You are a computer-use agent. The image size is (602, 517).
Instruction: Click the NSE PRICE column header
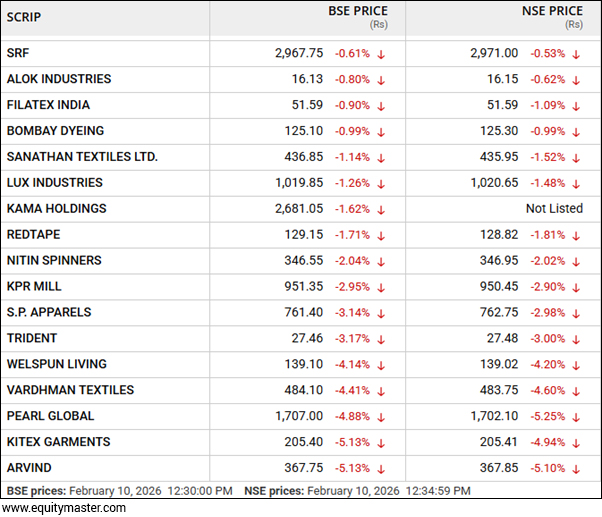coord(552,12)
